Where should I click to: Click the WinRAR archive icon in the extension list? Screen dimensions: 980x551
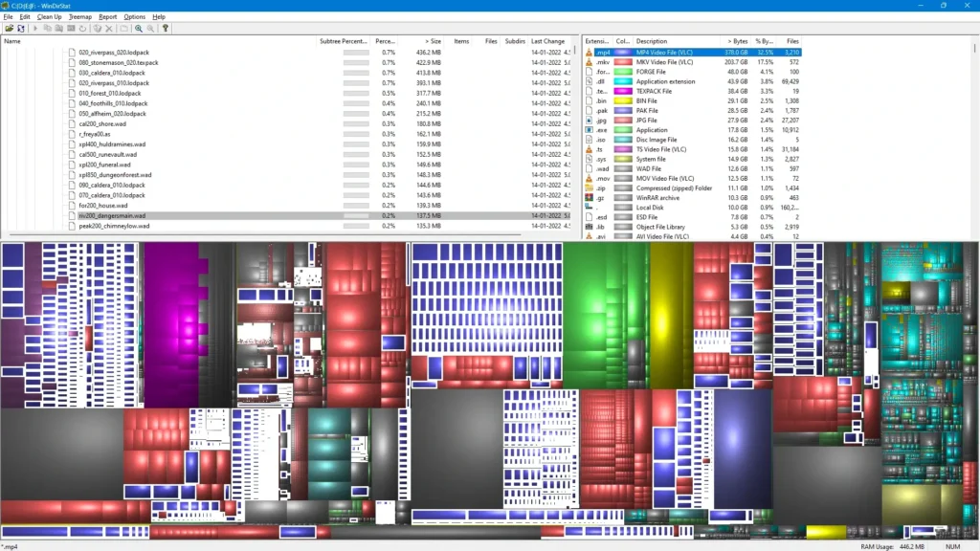[x=589, y=197]
